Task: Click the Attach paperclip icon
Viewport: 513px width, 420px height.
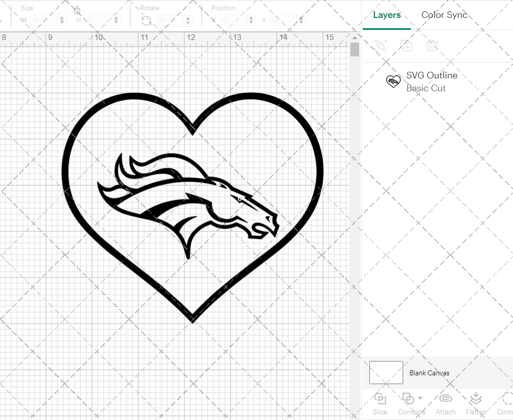Action: coord(445,398)
